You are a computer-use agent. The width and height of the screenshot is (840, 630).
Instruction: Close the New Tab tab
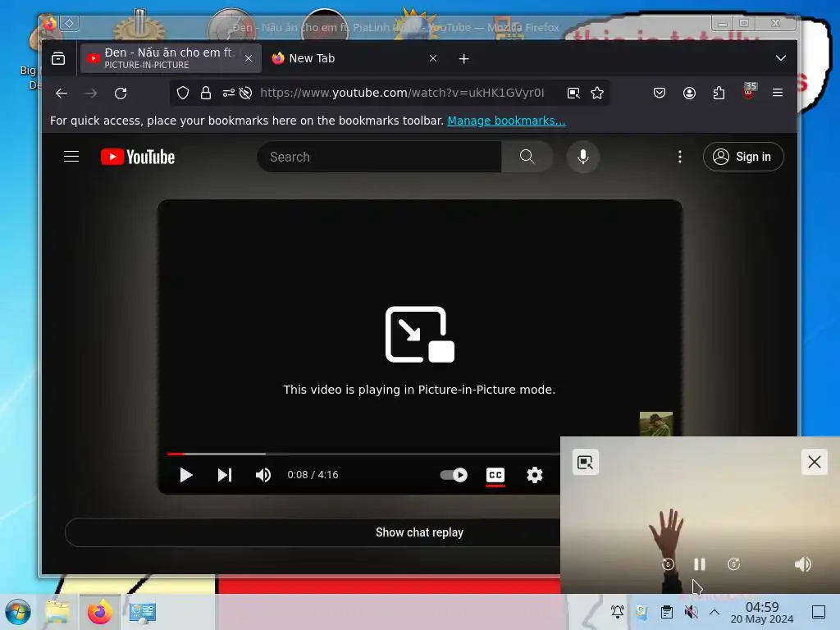(x=433, y=58)
